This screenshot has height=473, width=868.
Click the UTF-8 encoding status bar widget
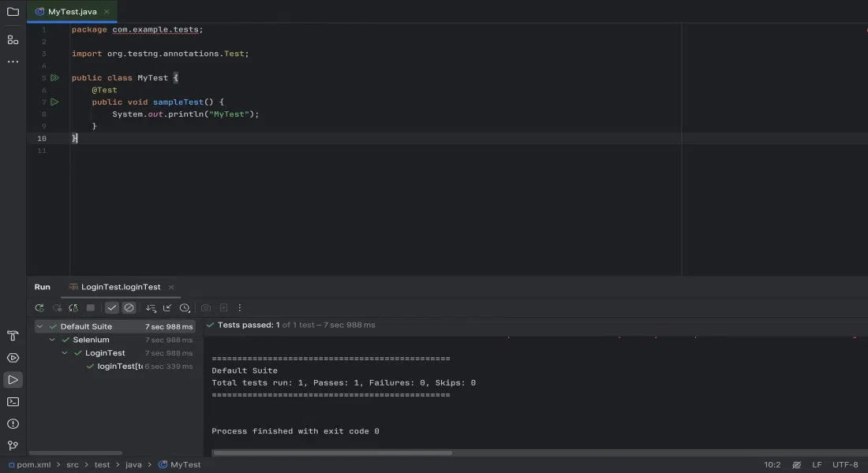[x=844, y=465]
